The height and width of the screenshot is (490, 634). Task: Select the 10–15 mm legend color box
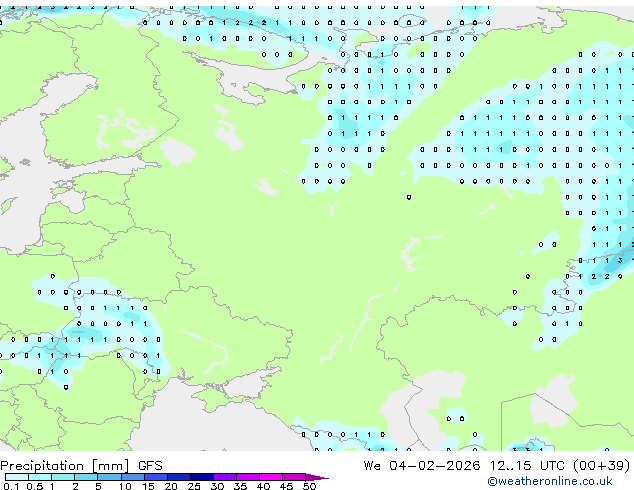coord(132,477)
